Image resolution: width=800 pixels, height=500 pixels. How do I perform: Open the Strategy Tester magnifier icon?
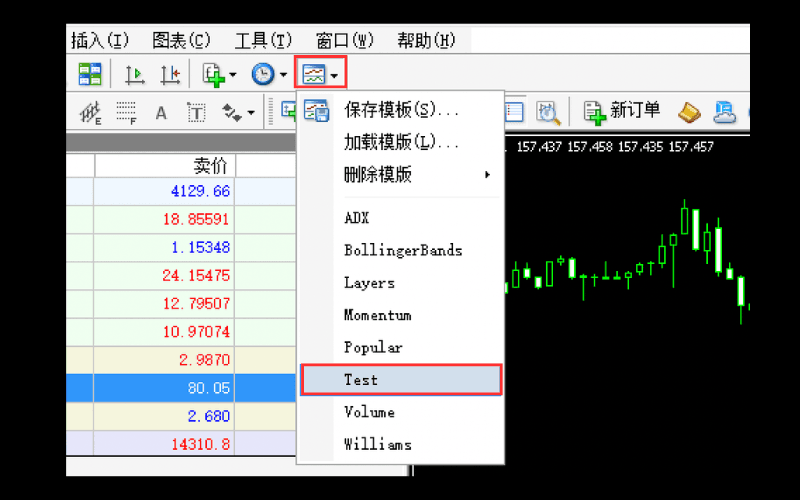point(548,113)
